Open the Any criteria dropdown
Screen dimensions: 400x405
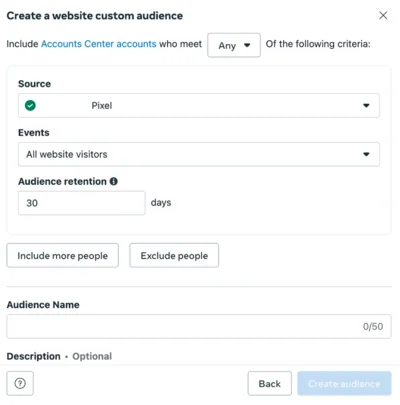pos(234,45)
